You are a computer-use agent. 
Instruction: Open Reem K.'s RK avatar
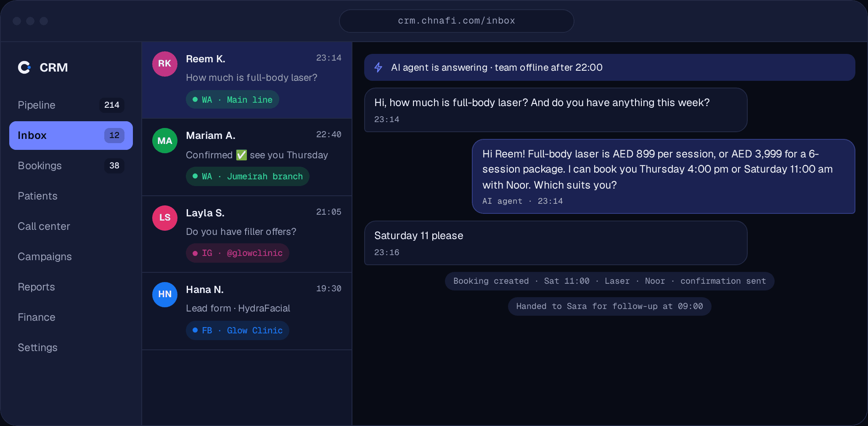[165, 64]
